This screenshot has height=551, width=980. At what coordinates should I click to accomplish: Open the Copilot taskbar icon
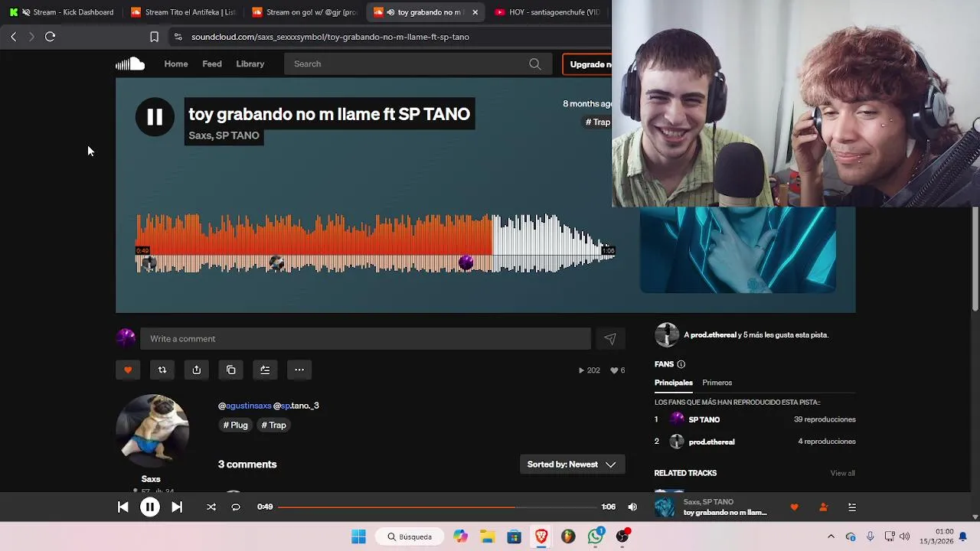point(460,536)
